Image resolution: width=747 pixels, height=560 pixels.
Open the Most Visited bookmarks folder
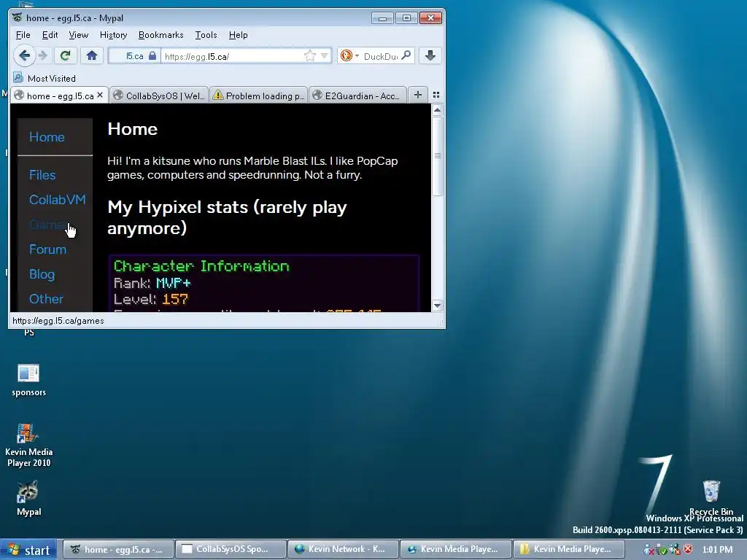[44, 78]
